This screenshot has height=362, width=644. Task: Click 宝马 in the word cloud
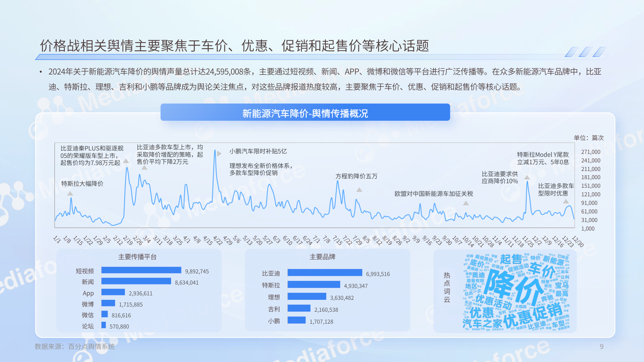click(x=562, y=285)
